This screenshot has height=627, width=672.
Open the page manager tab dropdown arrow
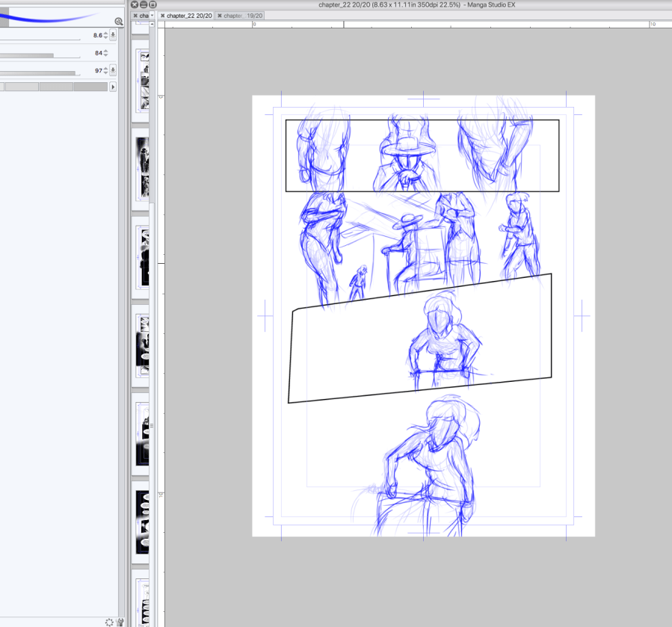point(152,16)
